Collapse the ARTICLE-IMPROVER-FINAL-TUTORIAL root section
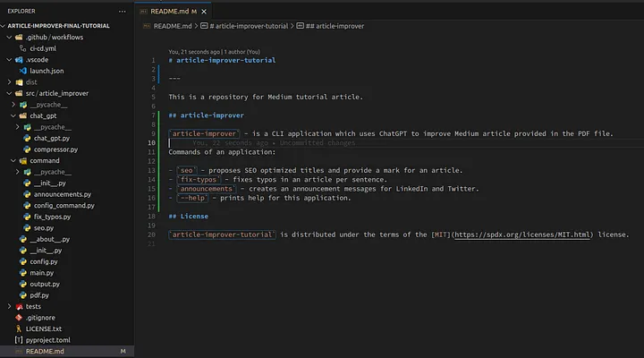 coord(4,25)
